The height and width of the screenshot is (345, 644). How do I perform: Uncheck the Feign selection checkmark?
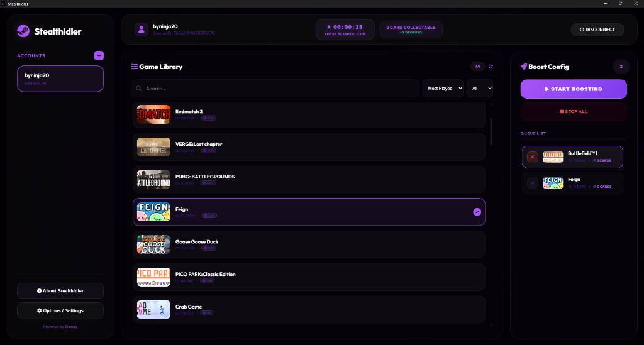coord(477,212)
